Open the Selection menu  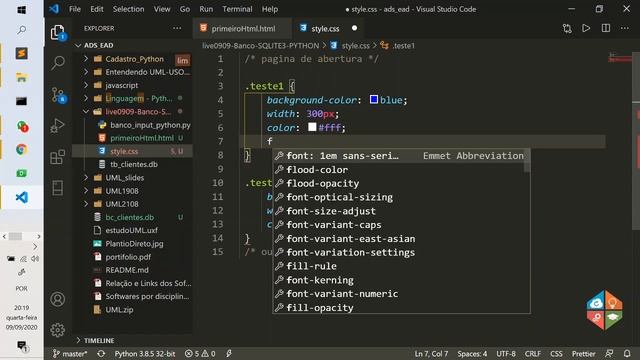128,9
